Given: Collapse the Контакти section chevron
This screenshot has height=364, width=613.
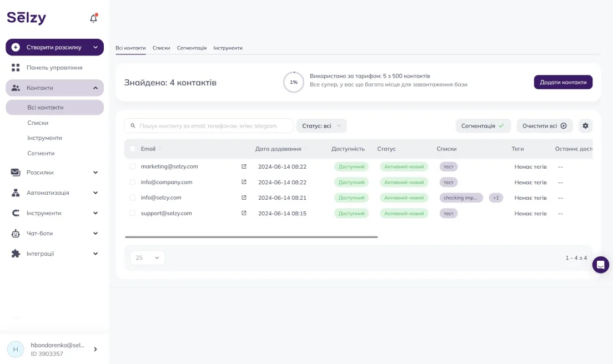Looking at the screenshot, I should click(x=96, y=88).
